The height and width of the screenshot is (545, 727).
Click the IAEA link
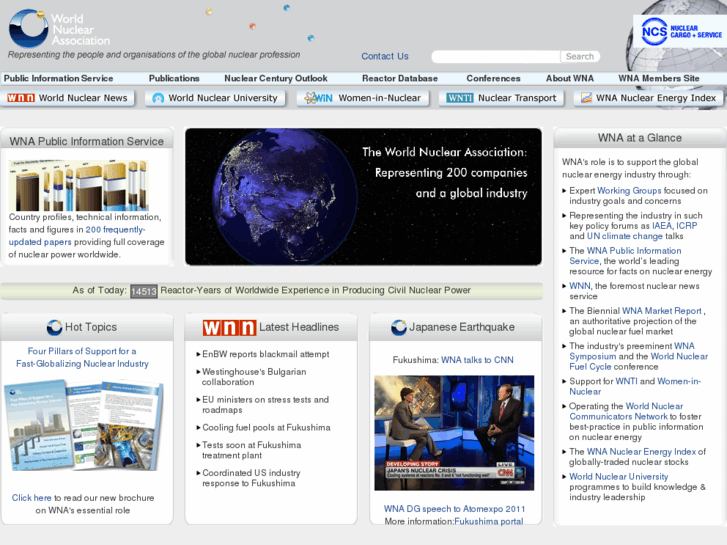point(662,226)
